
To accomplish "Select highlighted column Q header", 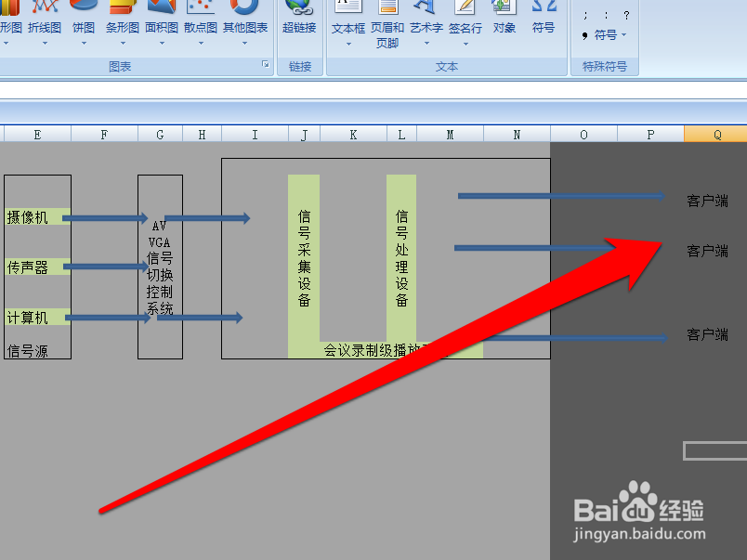I will click(x=715, y=135).
